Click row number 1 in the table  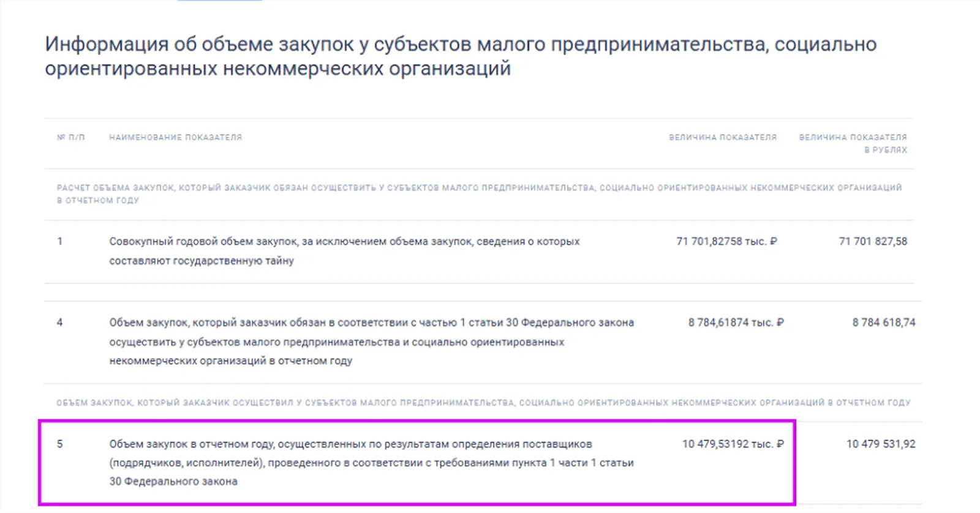pyautogui.click(x=59, y=241)
